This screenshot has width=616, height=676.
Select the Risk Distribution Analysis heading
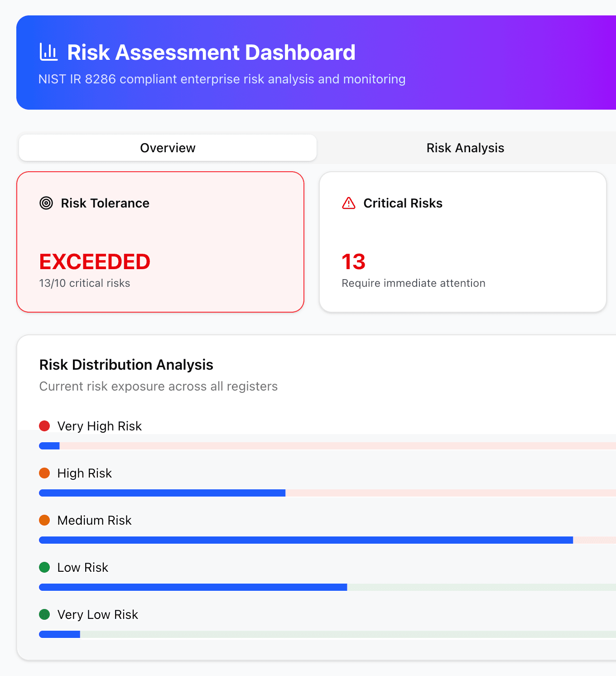[126, 365]
